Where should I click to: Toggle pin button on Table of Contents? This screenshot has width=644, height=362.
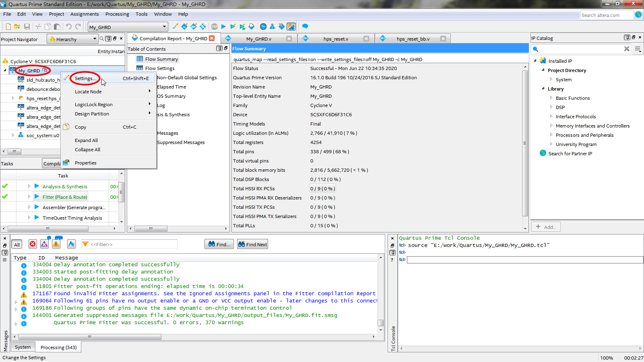219,48
